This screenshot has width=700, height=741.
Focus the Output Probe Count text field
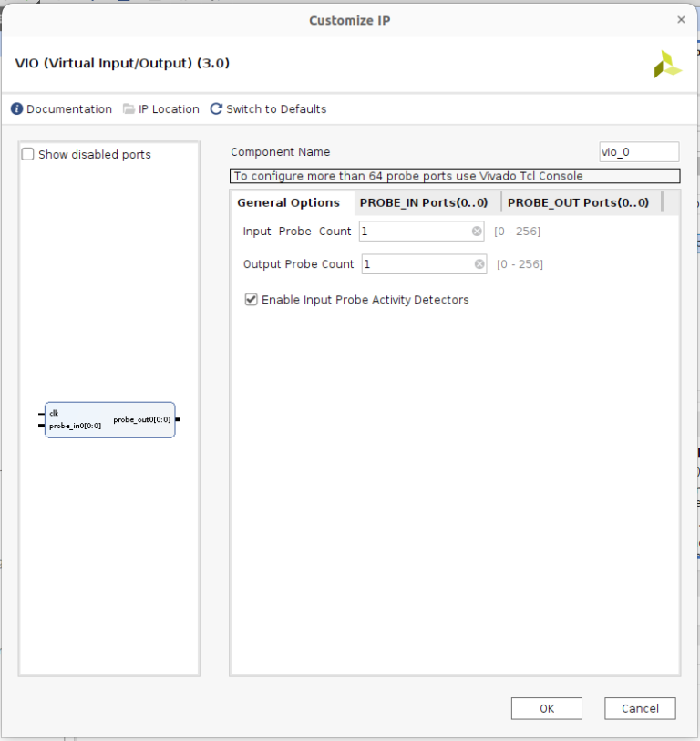click(x=417, y=264)
